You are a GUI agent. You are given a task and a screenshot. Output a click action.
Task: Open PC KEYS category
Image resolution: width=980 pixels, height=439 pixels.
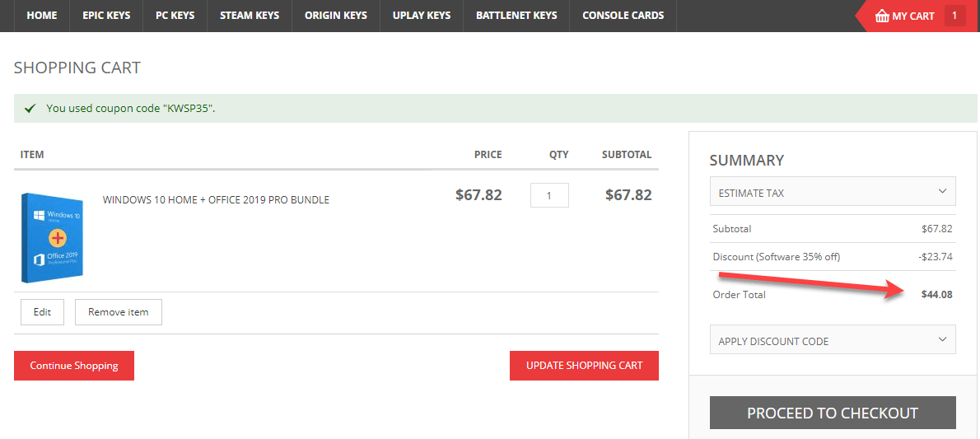tap(175, 16)
